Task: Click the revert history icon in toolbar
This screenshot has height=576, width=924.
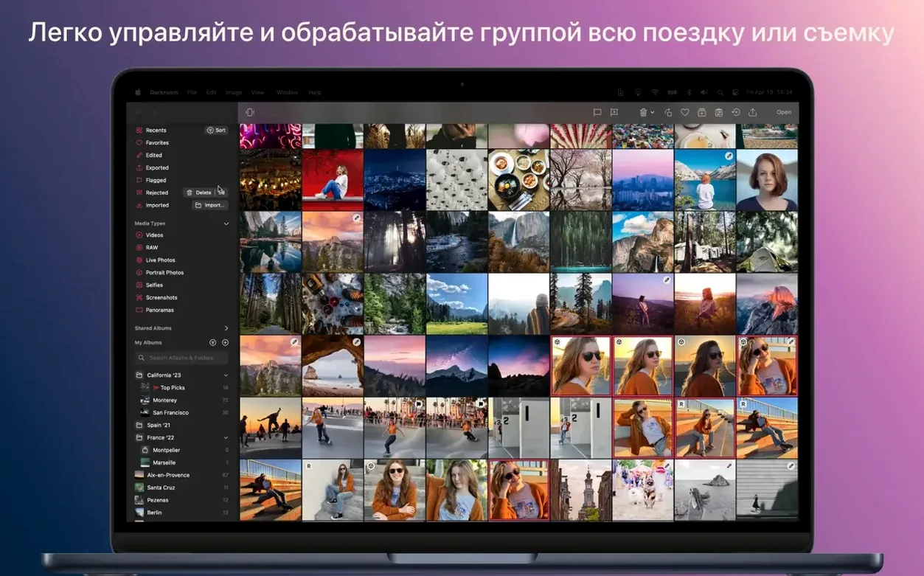Action: point(735,112)
